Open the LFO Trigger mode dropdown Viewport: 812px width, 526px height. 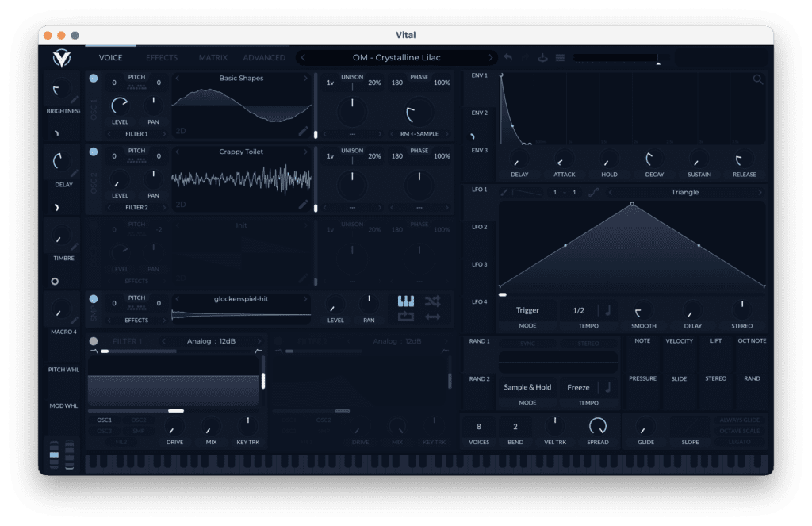click(527, 310)
